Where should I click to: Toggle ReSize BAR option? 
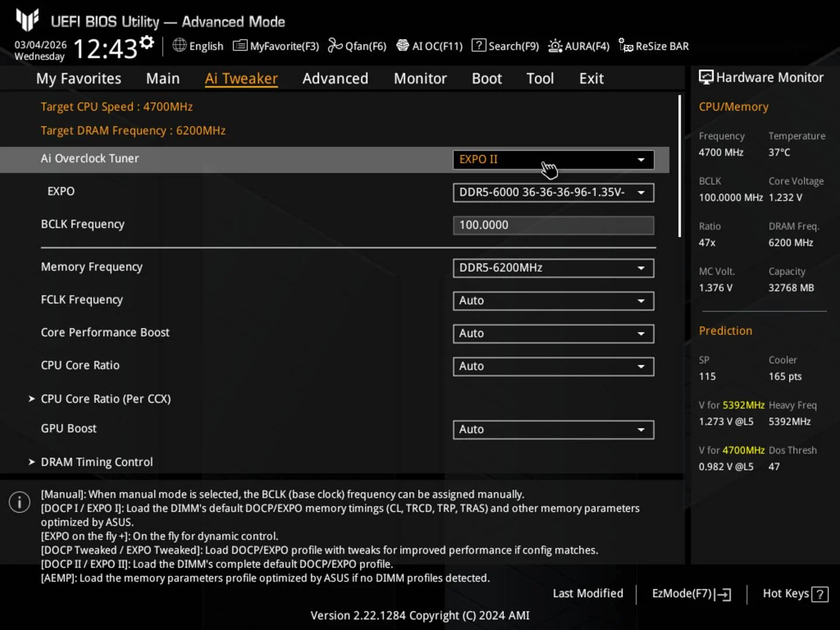point(654,46)
